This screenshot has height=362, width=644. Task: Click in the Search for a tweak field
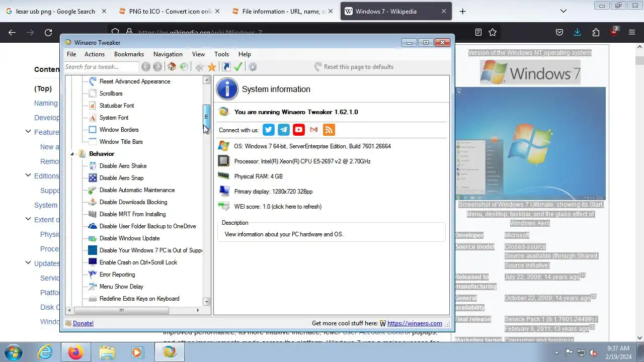point(101,67)
